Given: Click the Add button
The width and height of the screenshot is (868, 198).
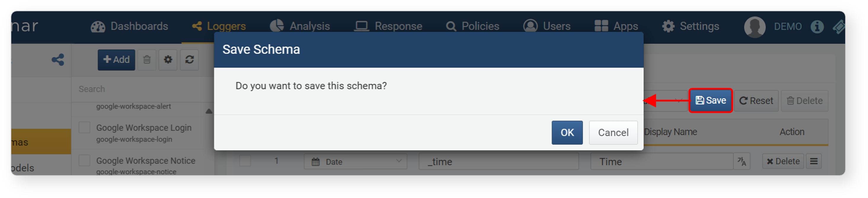Looking at the screenshot, I should pyautogui.click(x=116, y=60).
